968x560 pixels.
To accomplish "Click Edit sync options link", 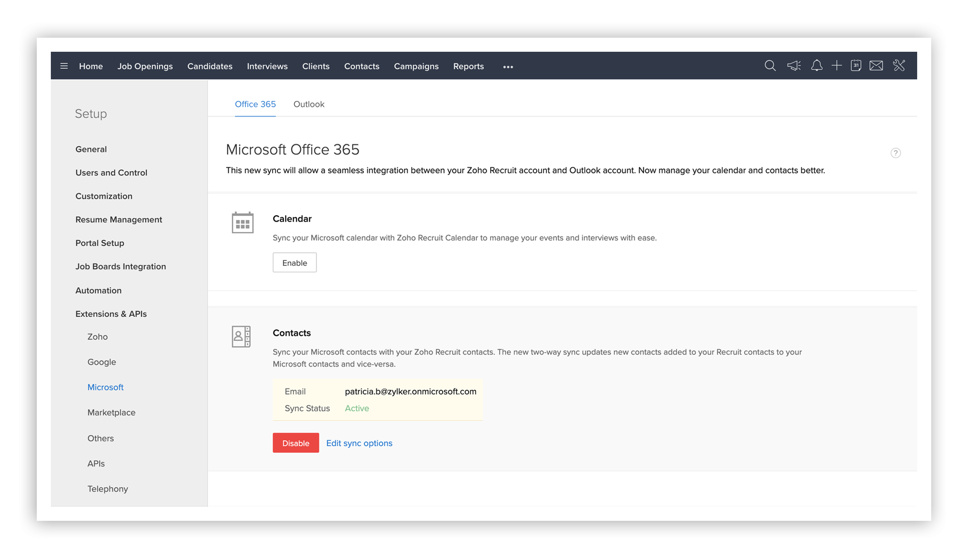I will [359, 443].
